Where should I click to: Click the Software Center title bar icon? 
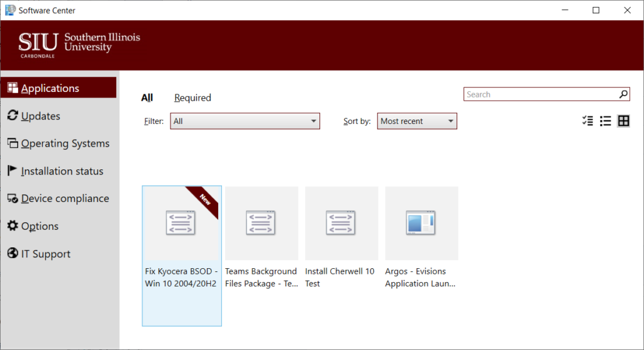[x=10, y=10]
